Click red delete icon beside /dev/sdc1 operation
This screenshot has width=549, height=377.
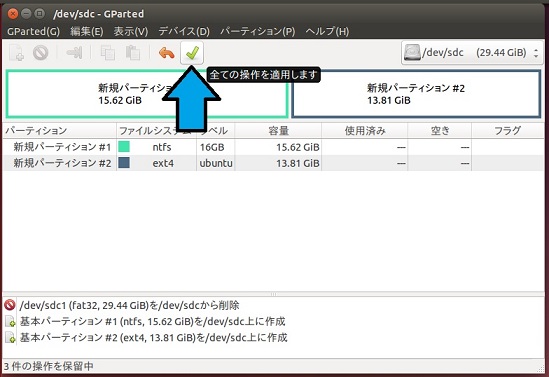pyautogui.click(x=10, y=305)
